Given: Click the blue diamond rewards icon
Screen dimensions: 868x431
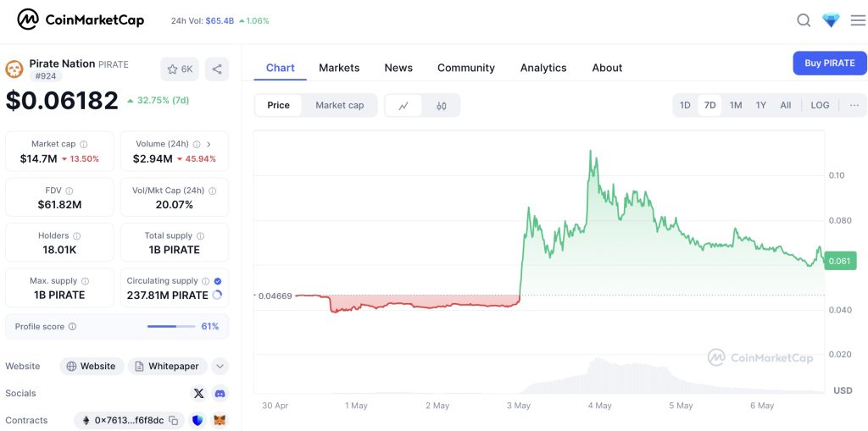Looking at the screenshot, I should point(831,20).
